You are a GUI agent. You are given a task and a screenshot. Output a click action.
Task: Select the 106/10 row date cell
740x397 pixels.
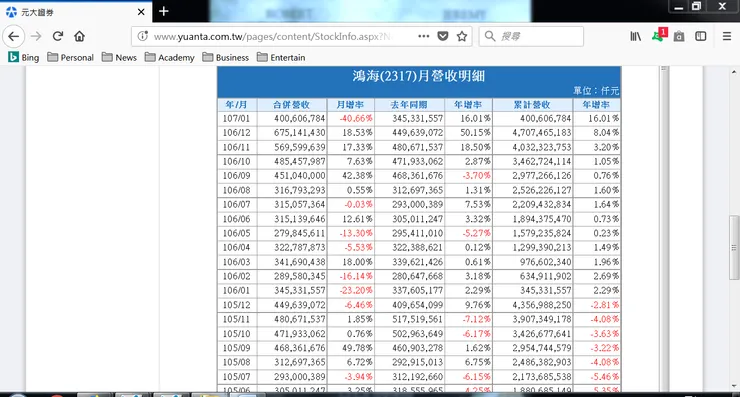tap(236, 161)
